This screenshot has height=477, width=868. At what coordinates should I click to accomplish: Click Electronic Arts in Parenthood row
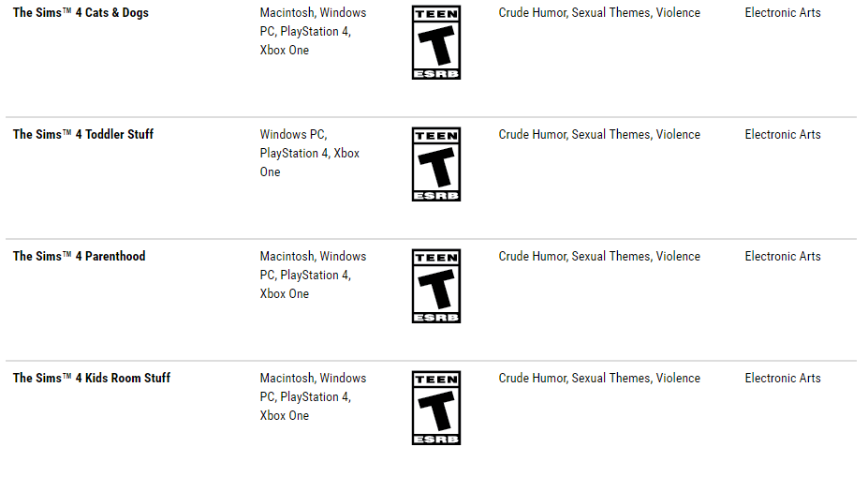tap(783, 257)
